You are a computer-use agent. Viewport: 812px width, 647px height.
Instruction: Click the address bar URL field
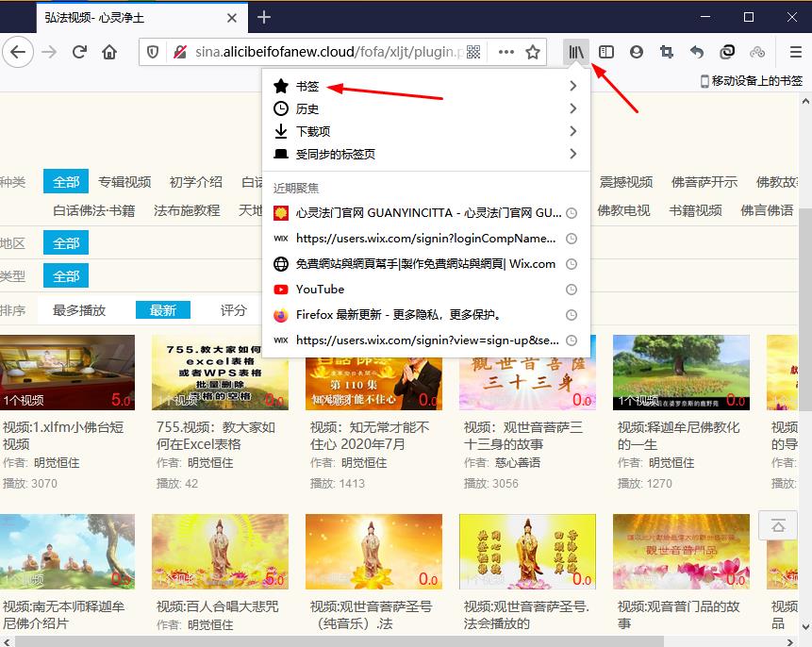pos(329,52)
